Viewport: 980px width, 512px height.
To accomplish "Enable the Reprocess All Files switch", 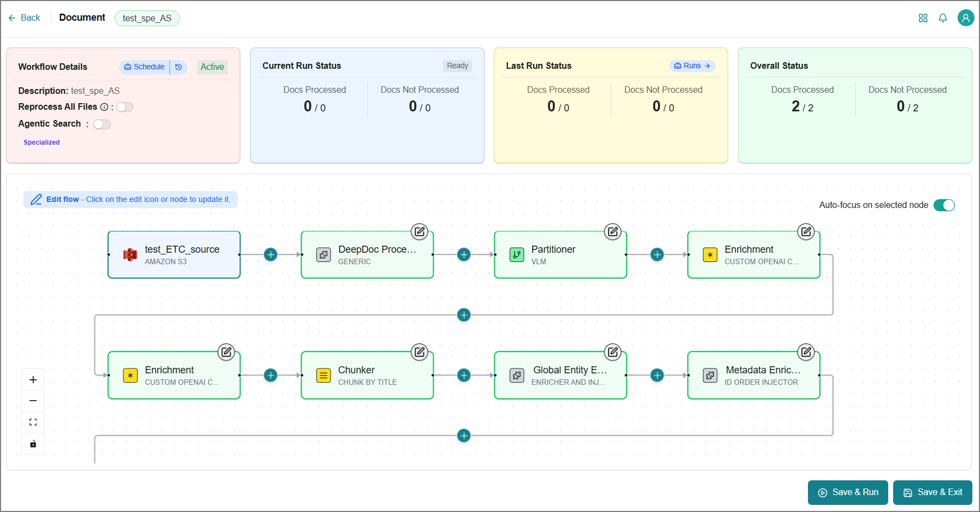I will (125, 107).
